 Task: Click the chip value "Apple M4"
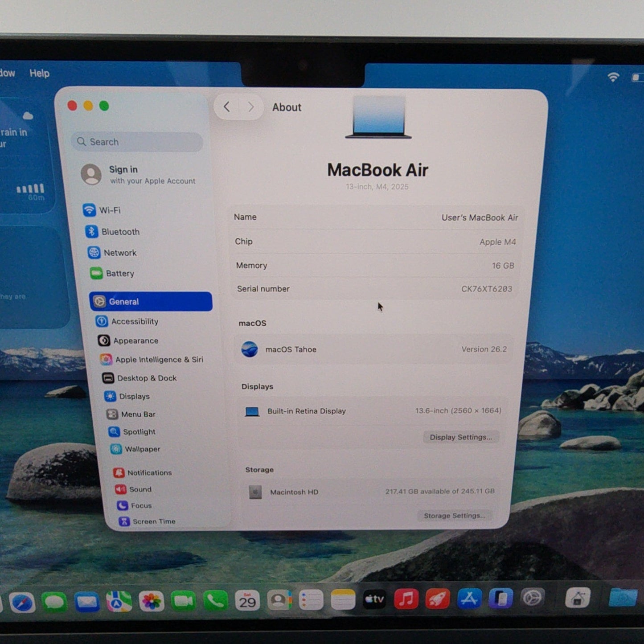pos(497,242)
